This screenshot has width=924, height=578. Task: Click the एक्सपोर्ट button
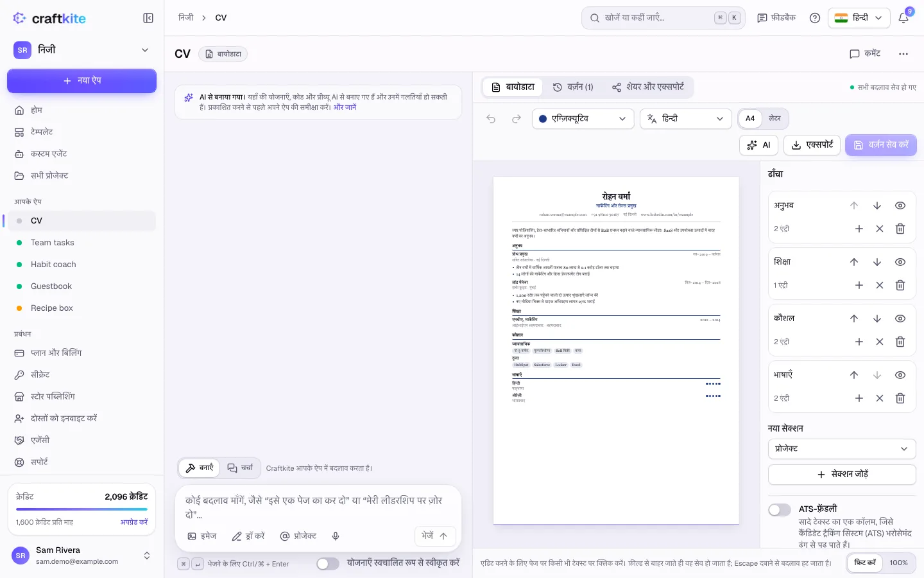[x=812, y=145]
